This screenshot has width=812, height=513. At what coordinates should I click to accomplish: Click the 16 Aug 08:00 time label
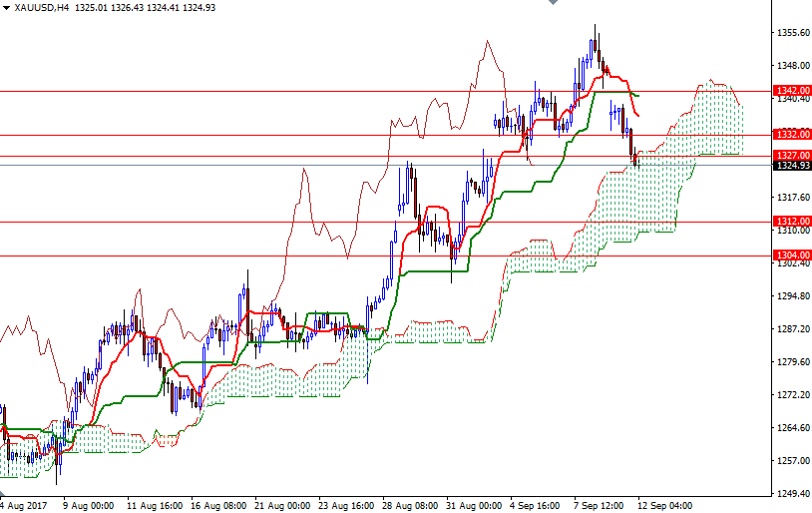pyautogui.click(x=219, y=505)
